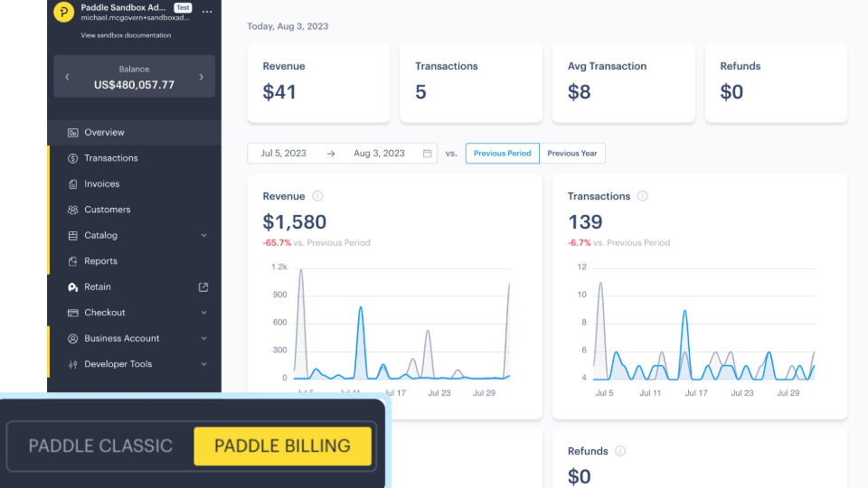Click the Transactions dollar icon
The width and height of the screenshot is (868, 488).
click(x=72, y=158)
